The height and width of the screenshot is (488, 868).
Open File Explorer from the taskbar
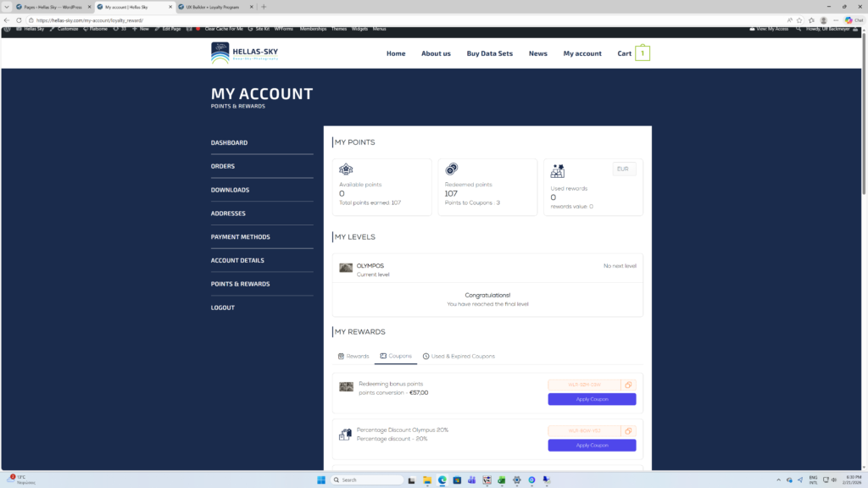tap(427, 480)
